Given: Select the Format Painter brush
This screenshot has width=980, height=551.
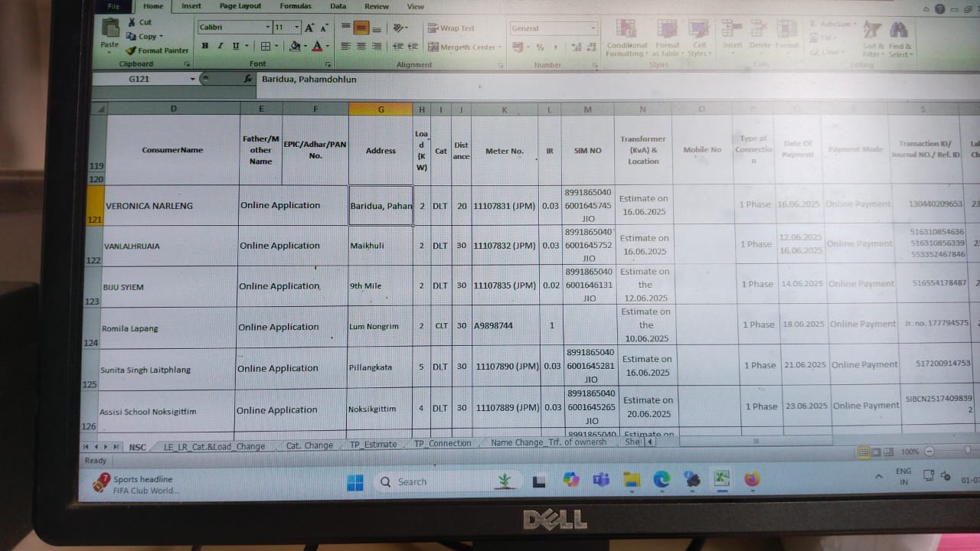Looking at the screenshot, I should pos(157,51).
